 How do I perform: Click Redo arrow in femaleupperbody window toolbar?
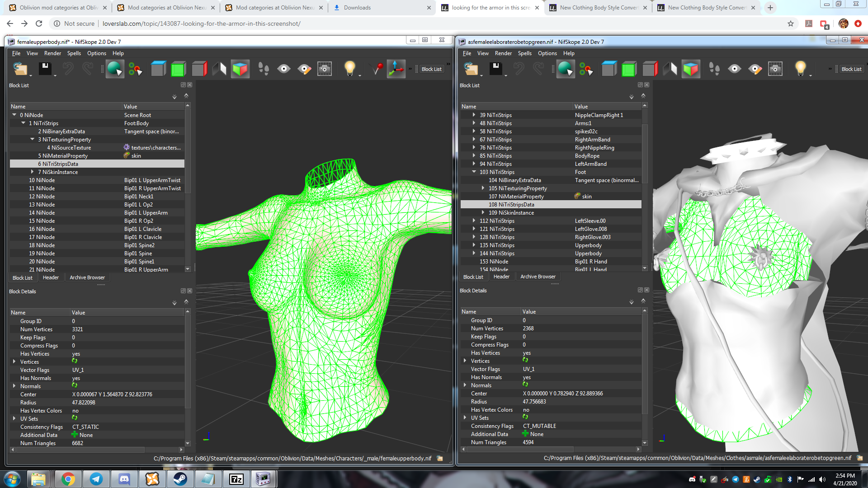coord(88,69)
